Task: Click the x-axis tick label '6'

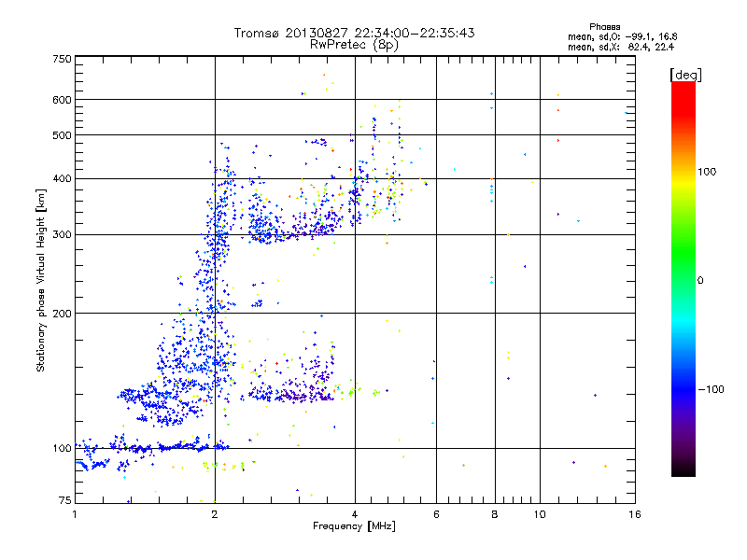Action: point(436,514)
